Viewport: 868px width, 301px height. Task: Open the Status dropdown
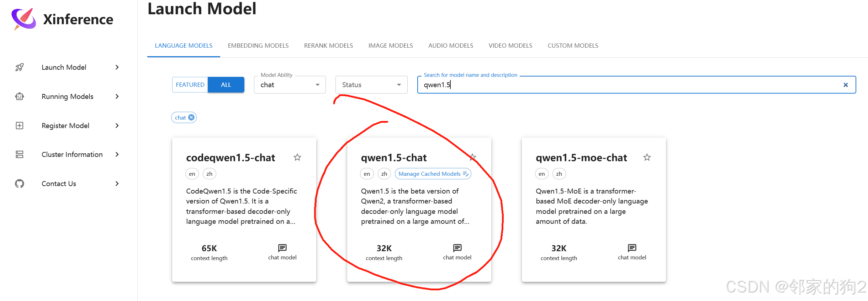(x=371, y=85)
